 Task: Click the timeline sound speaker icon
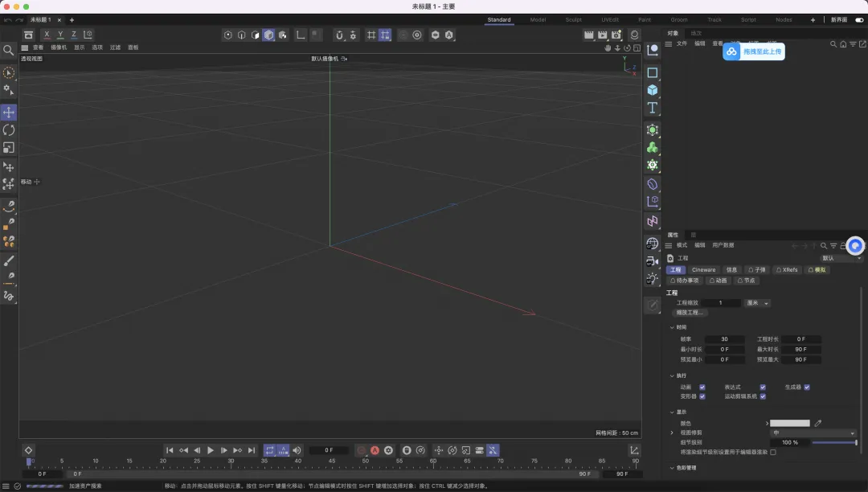tap(297, 450)
